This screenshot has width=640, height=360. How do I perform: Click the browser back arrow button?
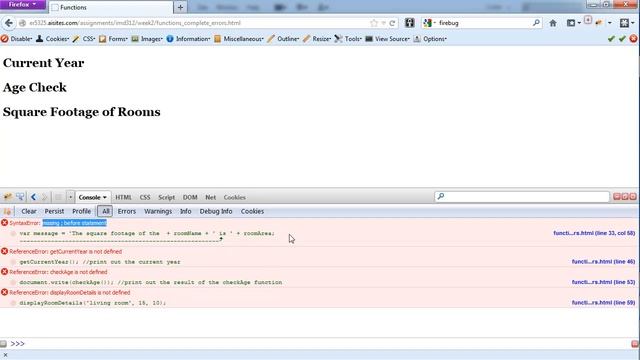coord(9,23)
